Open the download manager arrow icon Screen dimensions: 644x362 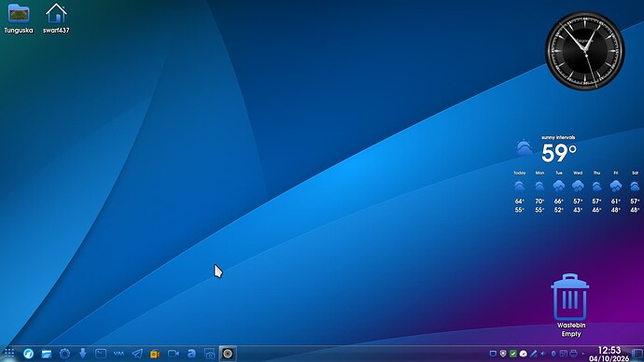(82, 354)
